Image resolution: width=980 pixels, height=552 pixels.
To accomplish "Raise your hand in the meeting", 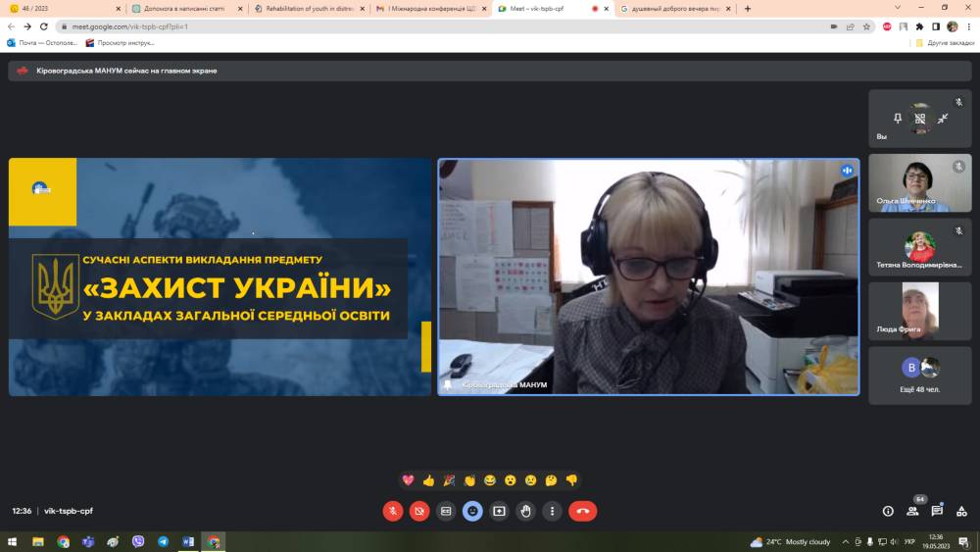I will pyautogui.click(x=525, y=511).
